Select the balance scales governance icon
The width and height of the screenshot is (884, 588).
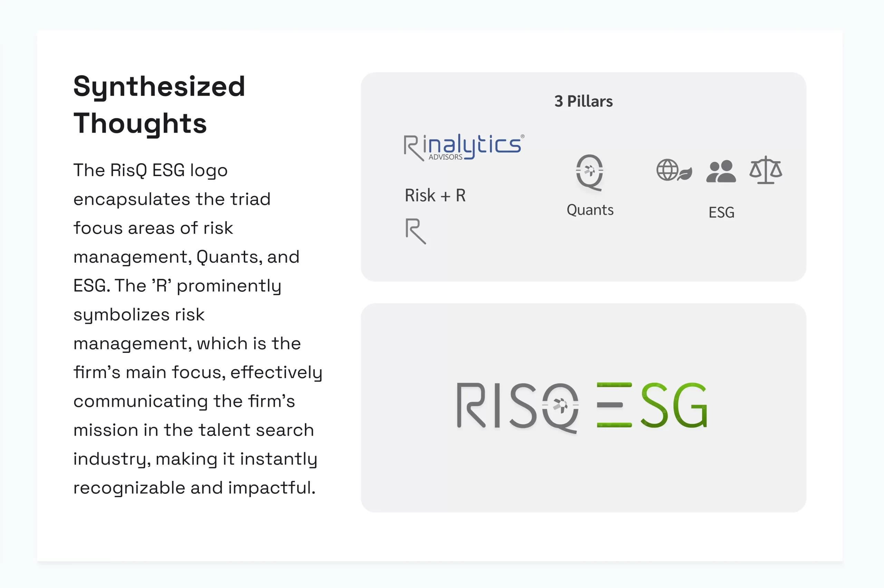click(766, 170)
